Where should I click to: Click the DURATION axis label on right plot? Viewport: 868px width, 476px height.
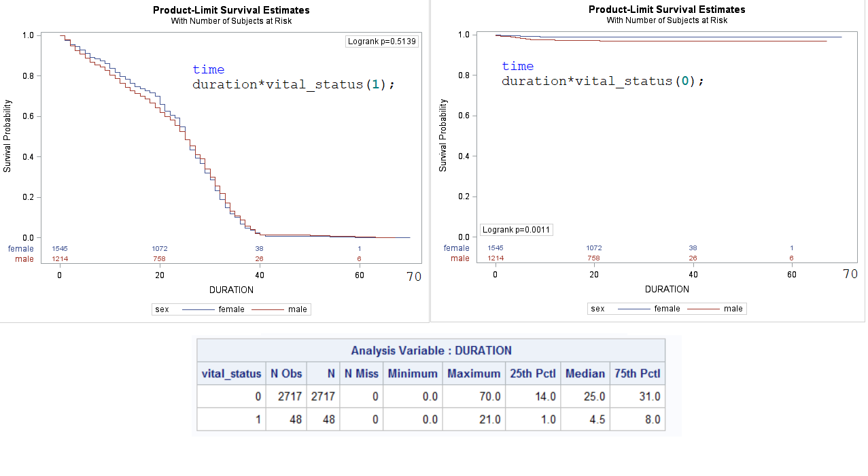pyautogui.click(x=667, y=289)
